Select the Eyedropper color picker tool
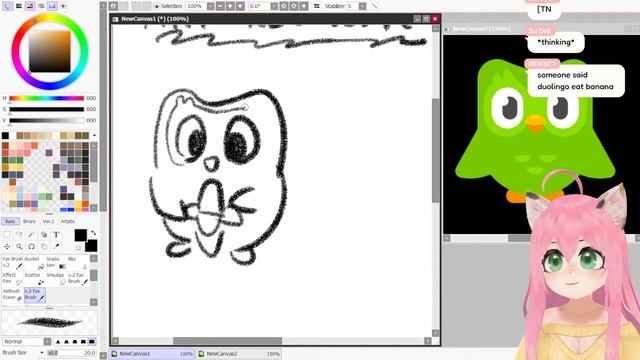 (x=56, y=247)
